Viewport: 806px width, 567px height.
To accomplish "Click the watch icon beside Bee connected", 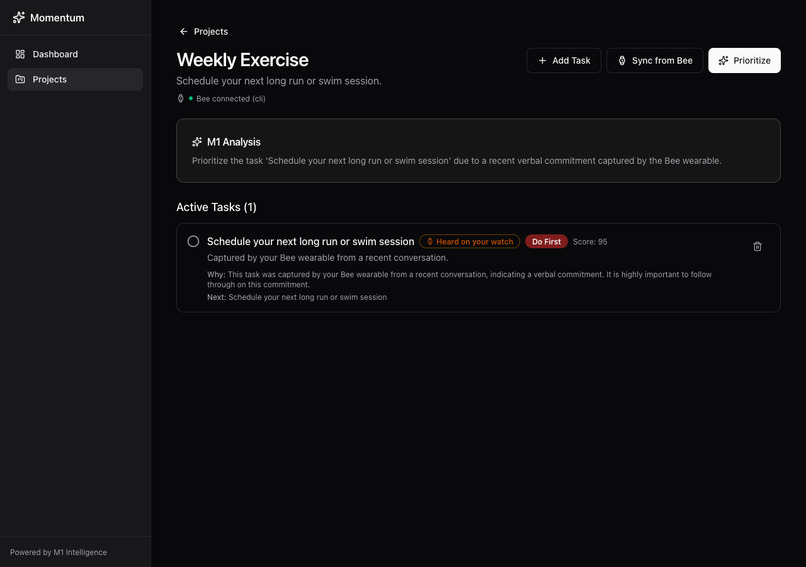I will (180, 99).
